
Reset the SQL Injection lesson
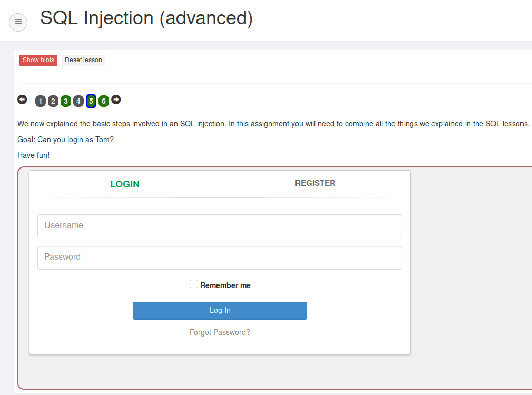click(83, 60)
